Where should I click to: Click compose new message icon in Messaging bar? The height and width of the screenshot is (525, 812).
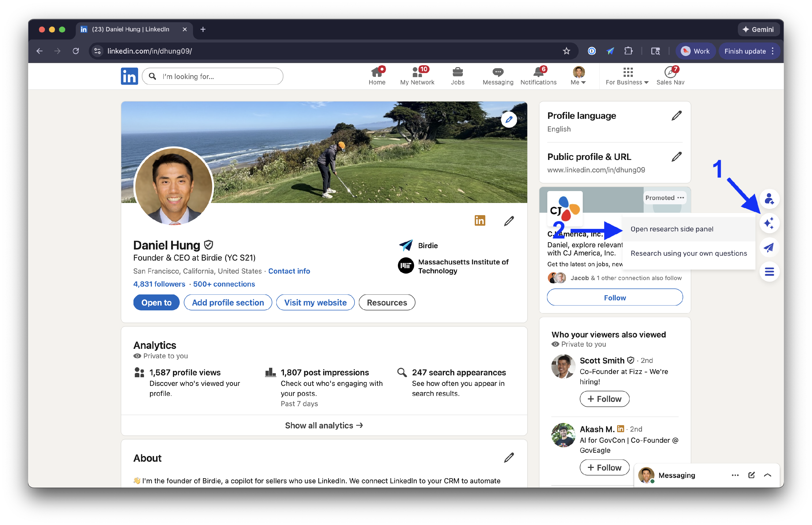(751, 475)
